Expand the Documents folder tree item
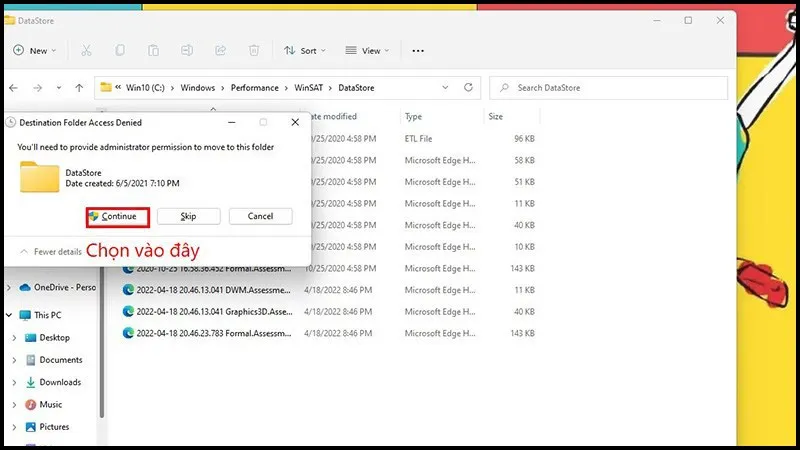800x450 pixels. click(x=14, y=360)
